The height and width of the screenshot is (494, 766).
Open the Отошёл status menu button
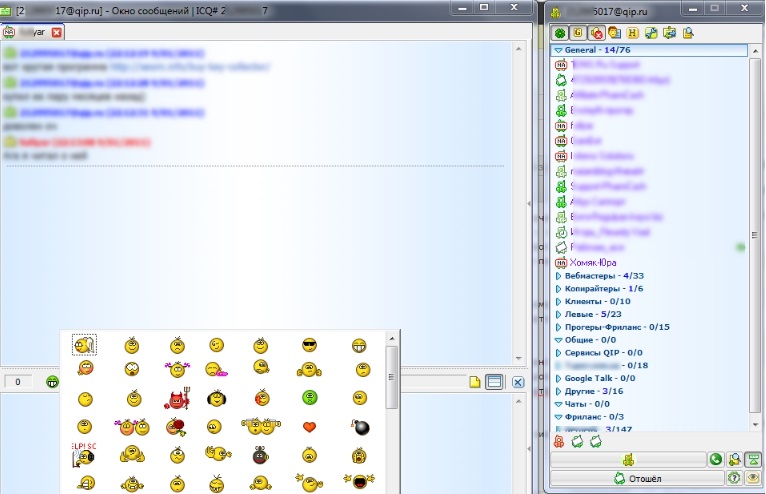[634, 479]
